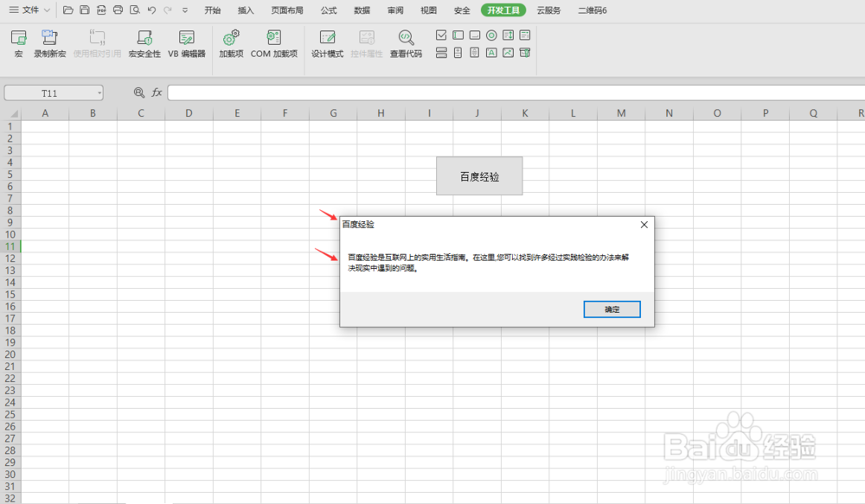Insert the combo box control
Screen dimensions: 865x504
pyautogui.click(x=525, y=35)
